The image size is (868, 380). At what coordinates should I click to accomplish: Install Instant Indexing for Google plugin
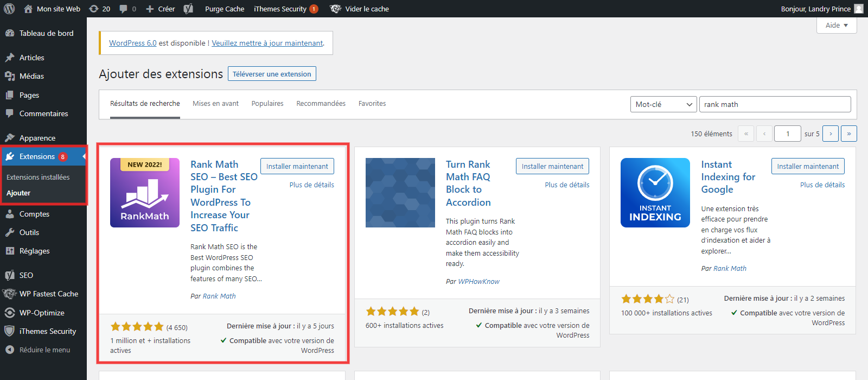[x=808, y=166]
